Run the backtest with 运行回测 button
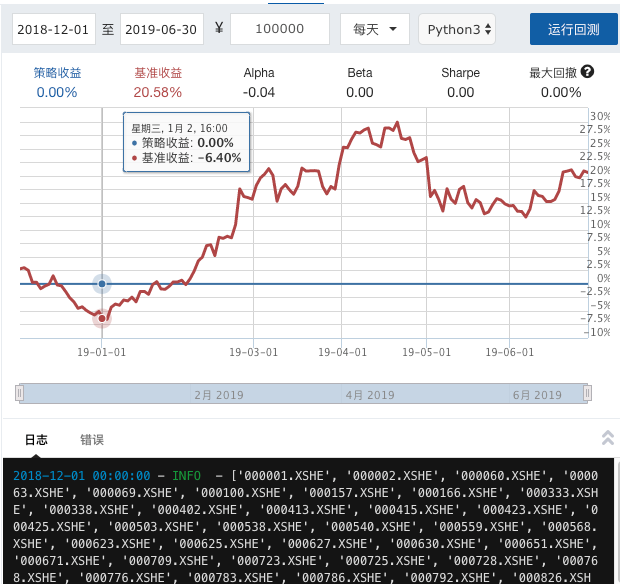 click(x=573, y=29)
